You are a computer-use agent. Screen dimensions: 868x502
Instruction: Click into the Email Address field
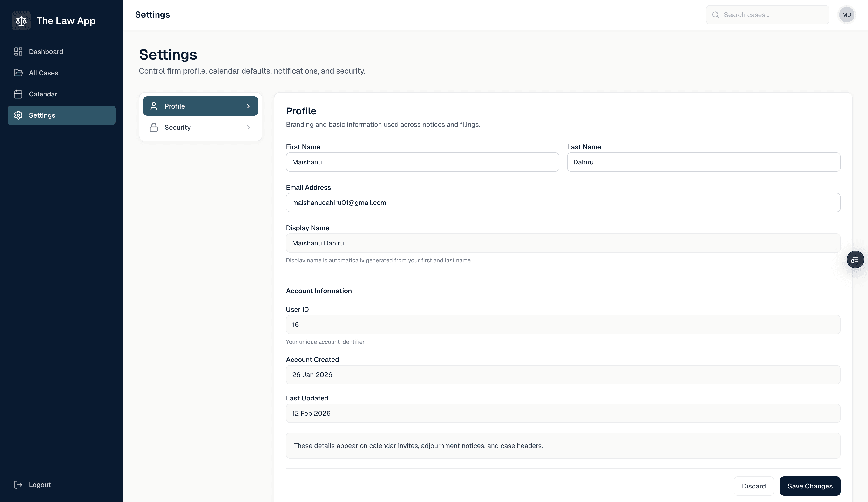click(563, 203)
